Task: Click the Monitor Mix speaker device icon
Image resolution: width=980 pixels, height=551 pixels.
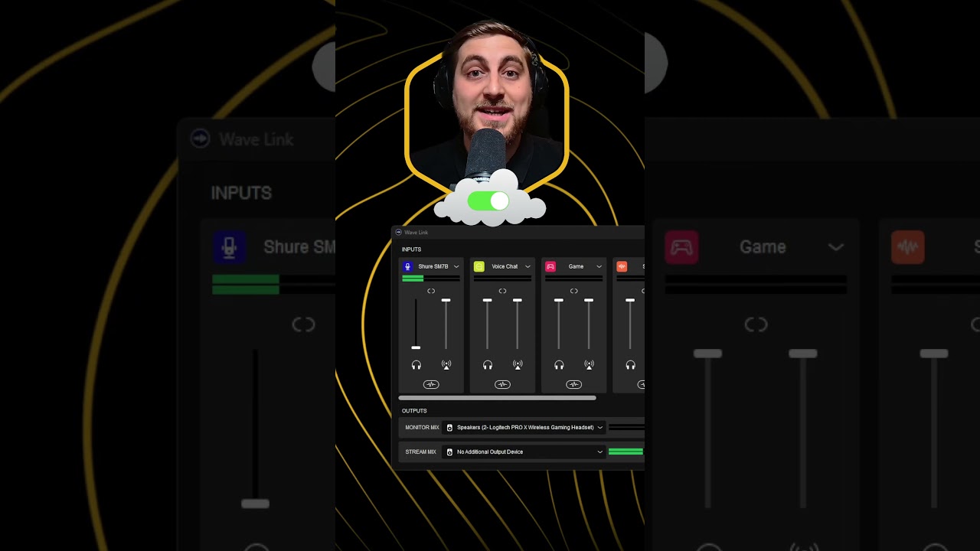Action: 449,428
